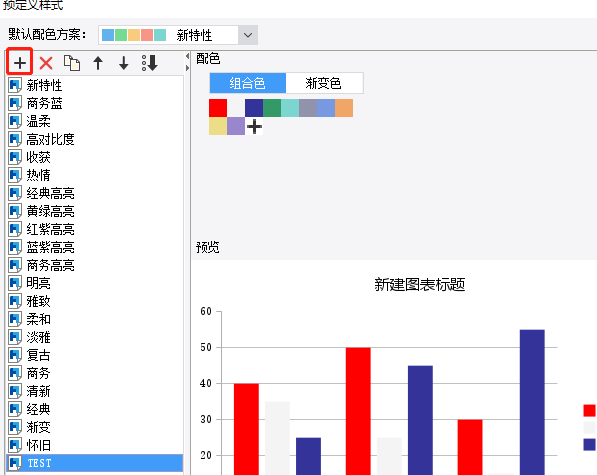Click the 新特性 combo box field
Image resolution: width=597 pixels, height=475 pixels.
click(178, 35)
